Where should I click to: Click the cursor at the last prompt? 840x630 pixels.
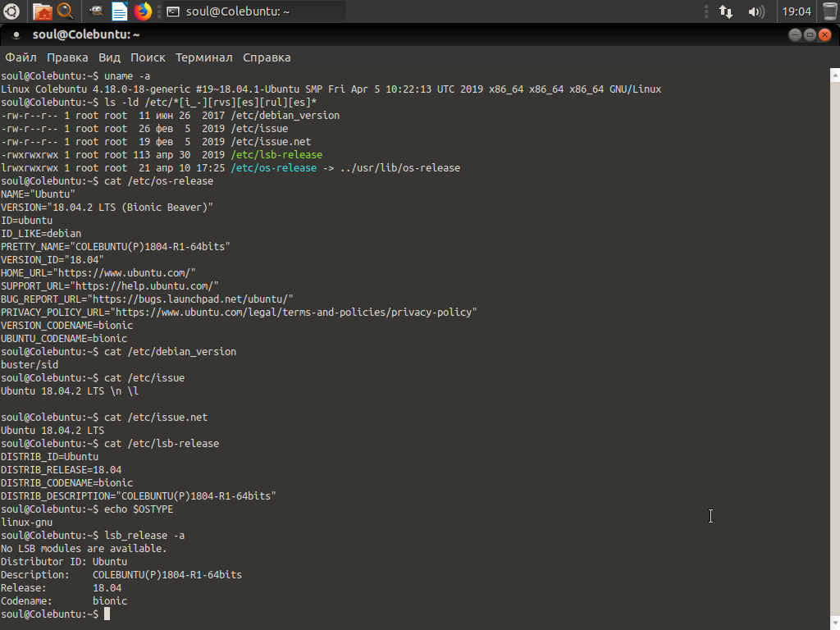107,614
